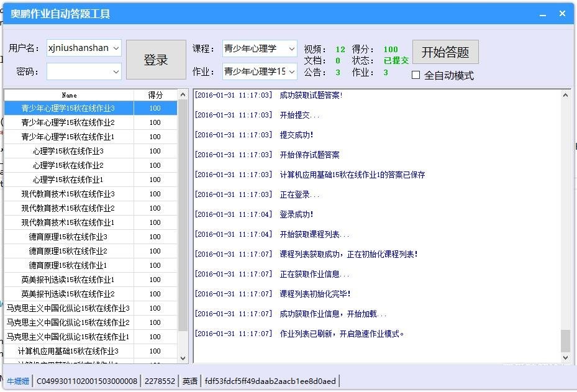Select 德育原理15秋在线作业2
This screenshot has height=392, width=577.
coord(68,251)
